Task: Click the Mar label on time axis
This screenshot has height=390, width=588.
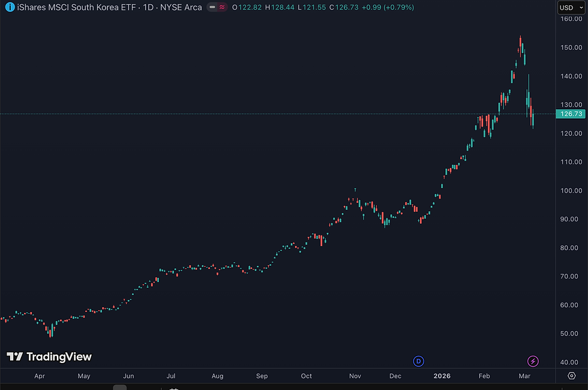Action: click(524, 376)
